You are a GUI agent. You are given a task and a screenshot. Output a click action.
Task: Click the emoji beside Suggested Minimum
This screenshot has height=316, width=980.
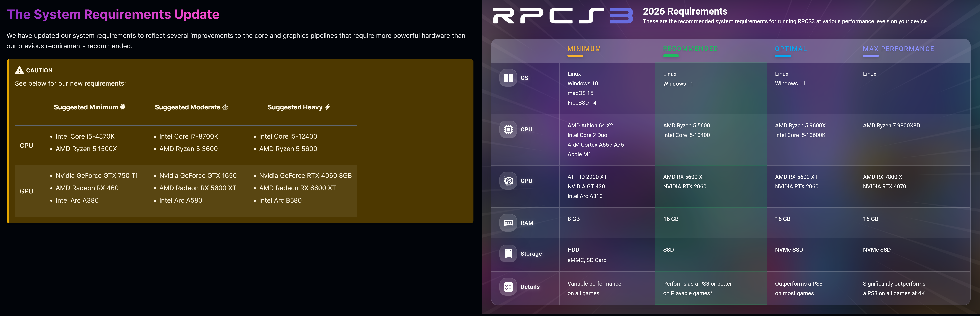tap(123, 107)
